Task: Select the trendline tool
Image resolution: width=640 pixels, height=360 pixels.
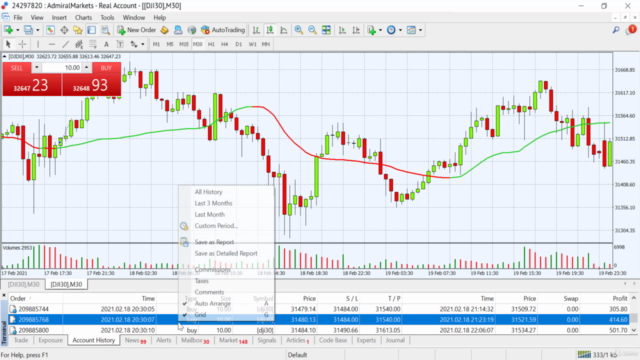Action: [x=65, y=44]
